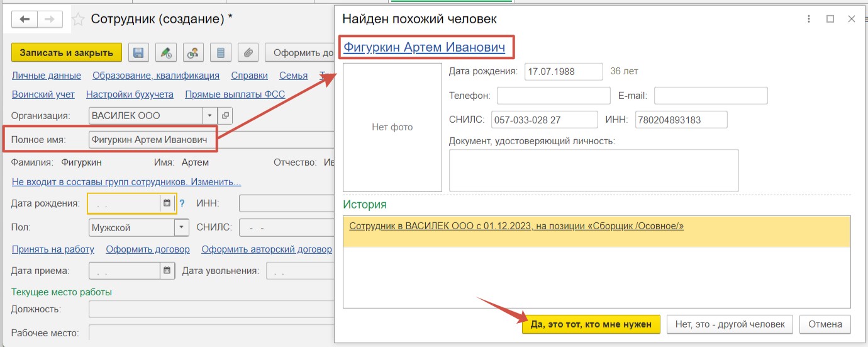This screenshot has width=868, height=347.
Task: Click the Дата рождения field in employee form
Action: click(125, 203)
